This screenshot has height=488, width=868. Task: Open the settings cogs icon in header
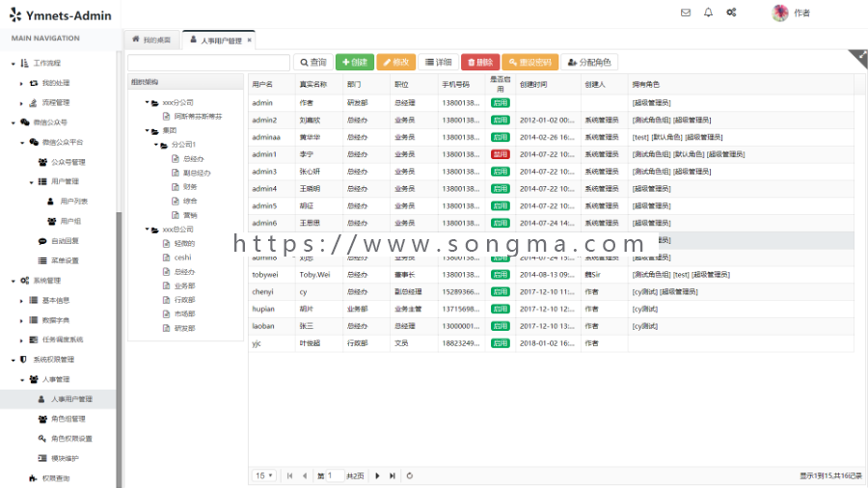click(x=731, y=13)
